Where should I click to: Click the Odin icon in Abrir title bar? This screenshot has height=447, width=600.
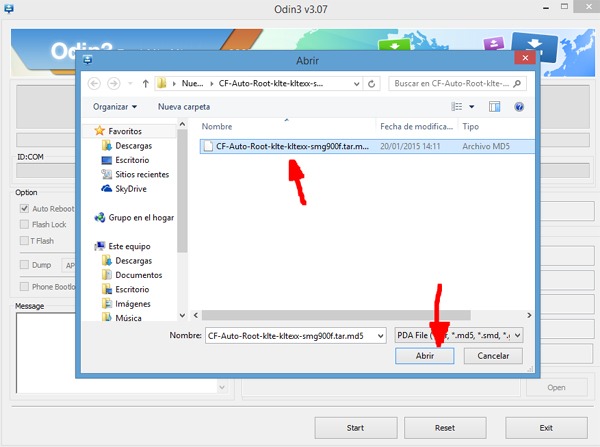pyautogui.click(x=88, y=60)
